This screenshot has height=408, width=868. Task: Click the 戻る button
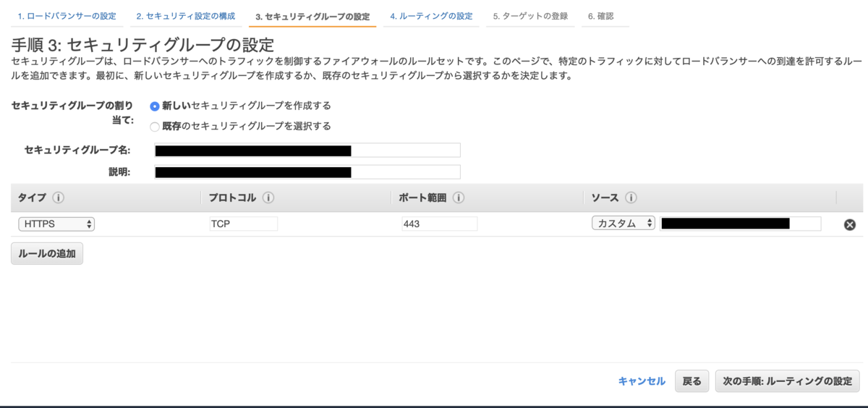pyautogui.click(x=692, y=381)
